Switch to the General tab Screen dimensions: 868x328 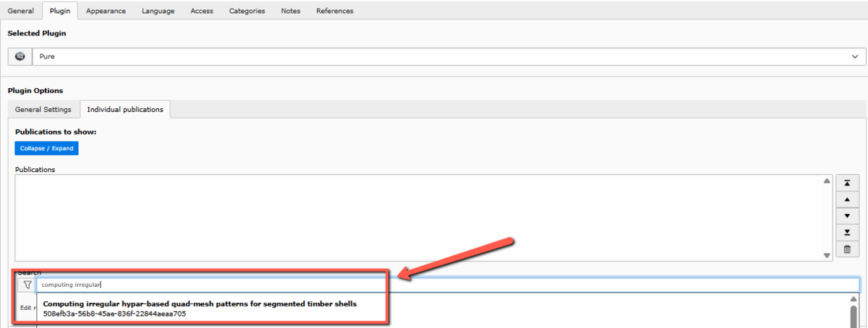[21, 11]
